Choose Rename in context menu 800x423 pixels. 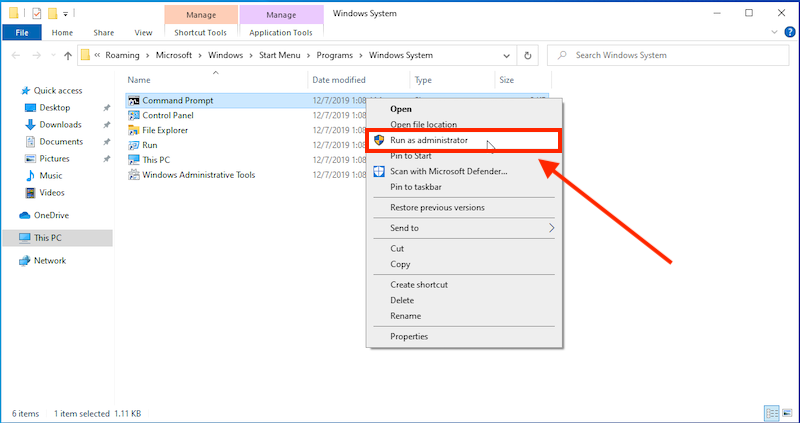coord(406,316)
